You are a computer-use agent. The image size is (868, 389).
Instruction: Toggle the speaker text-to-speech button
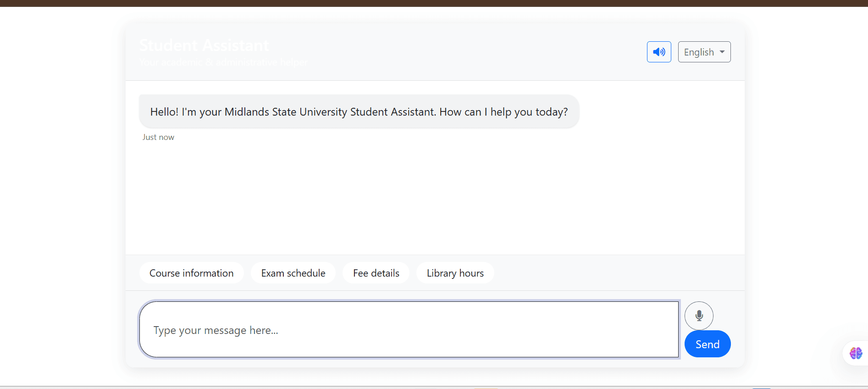(x=659, y=52)
